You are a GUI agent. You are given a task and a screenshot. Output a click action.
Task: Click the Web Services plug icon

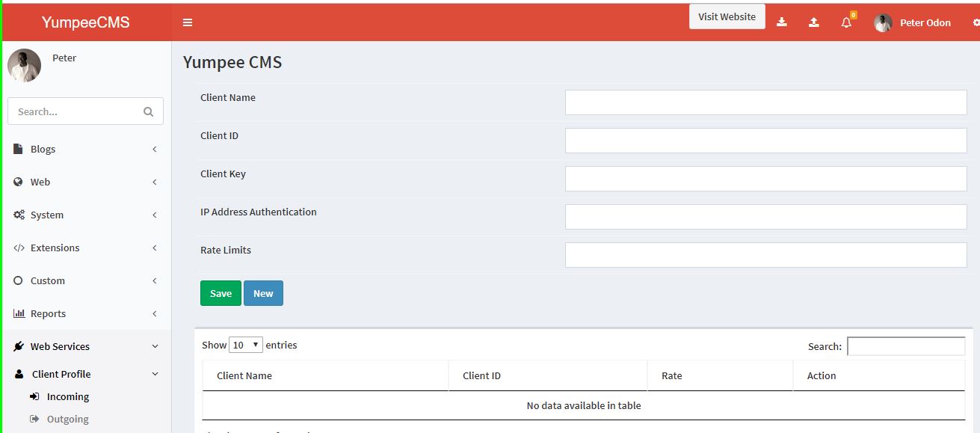[x=19, y=346]
